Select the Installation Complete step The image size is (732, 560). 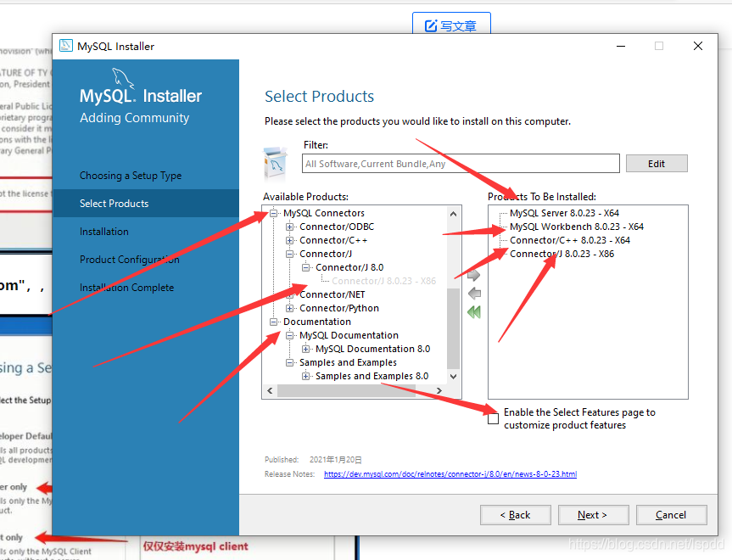coord(126,288)
